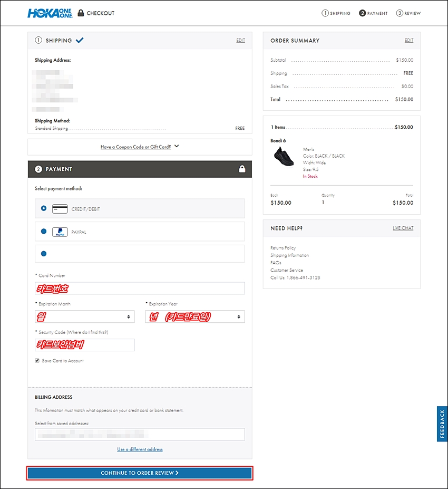
Task: Click Standard Shipping method text
Action: pyautogui.click(x=52, y=129)
